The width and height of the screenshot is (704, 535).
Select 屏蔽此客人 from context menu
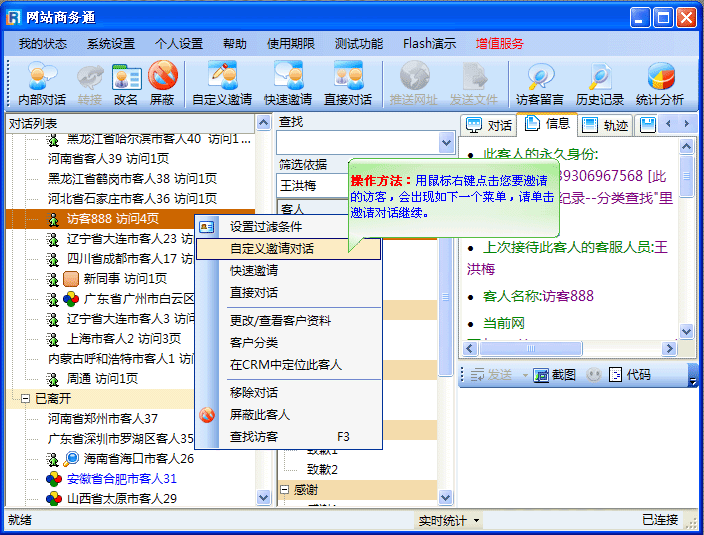pyautogui.click(x=259, y=414)
